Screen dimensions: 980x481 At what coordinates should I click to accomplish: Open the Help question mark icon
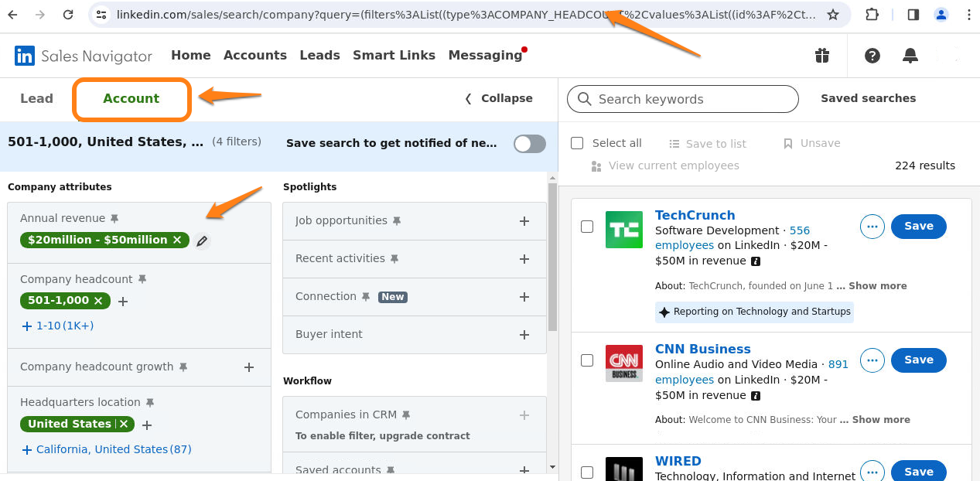(x=872, y=56)
